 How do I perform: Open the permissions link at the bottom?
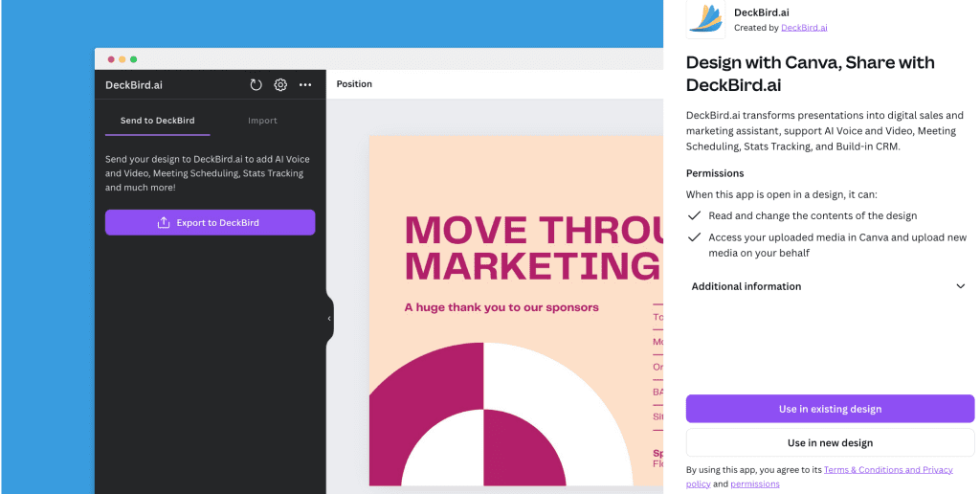click(755, 484)
